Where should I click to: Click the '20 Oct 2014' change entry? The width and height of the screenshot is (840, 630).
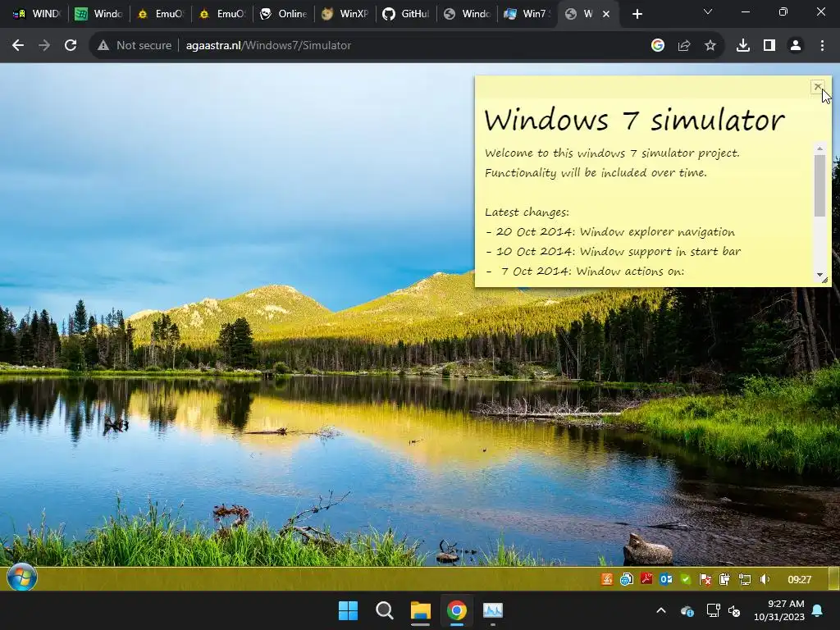(x=610, y=232)
